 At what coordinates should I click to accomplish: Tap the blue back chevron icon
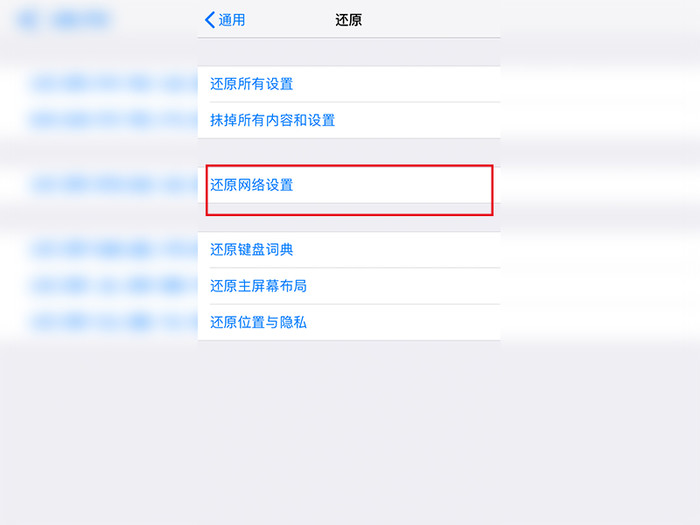pos(210,20)
